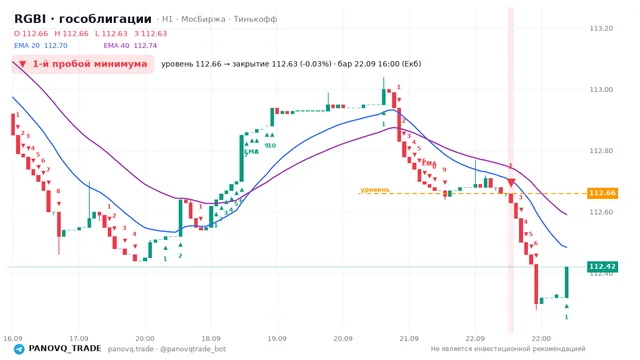The height and width of the screenshot is (360, 640).
Task: Click the 'panovq.trade · @panovqtrade_bot' footer link
Action: click(167, 349)
